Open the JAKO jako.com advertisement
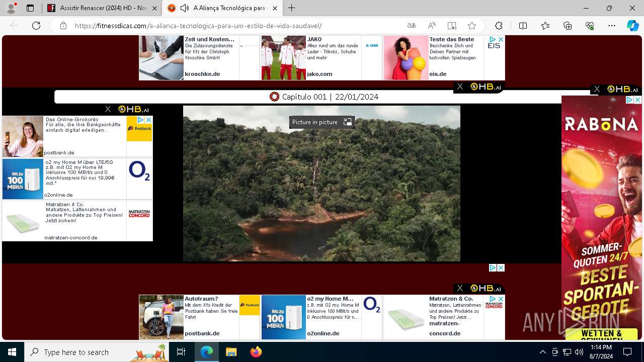The height and width of the screenshot is (362, 644). [321, 57]
